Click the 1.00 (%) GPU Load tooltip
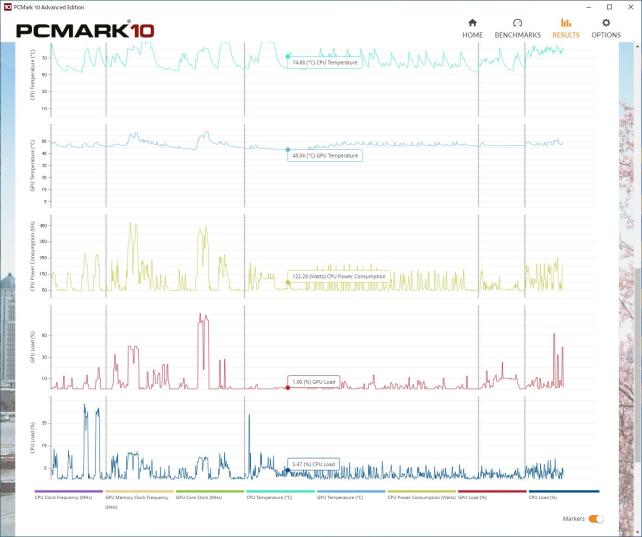Screen dimensions: 642x537 313,382
